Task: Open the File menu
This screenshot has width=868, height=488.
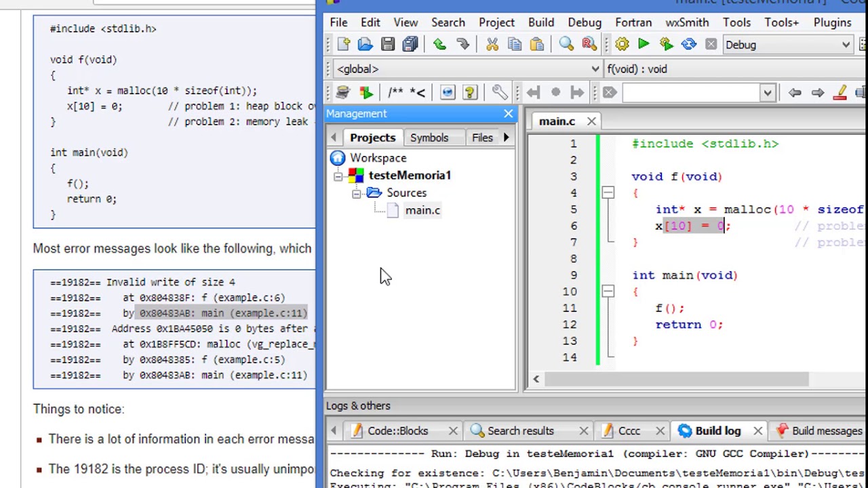Action: tap(338, 22)
